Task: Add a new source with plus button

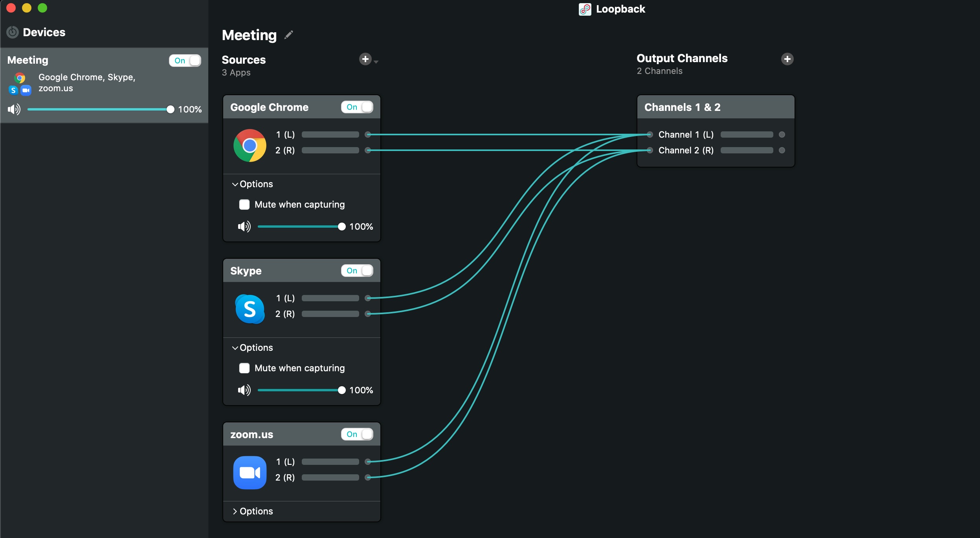Action: click(365, 59)
